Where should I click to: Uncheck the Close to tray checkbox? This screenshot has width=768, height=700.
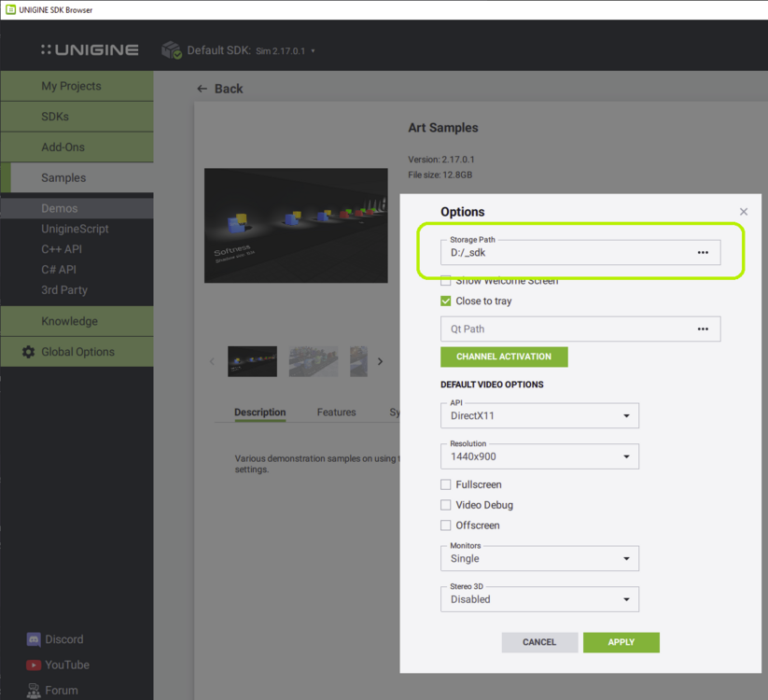[446, 301]
